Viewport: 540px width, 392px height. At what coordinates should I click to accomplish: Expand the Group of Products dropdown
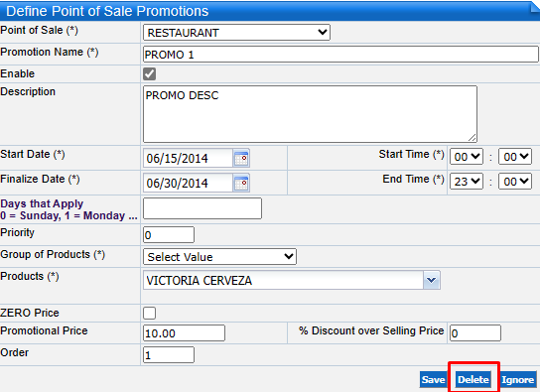[219, 257]
